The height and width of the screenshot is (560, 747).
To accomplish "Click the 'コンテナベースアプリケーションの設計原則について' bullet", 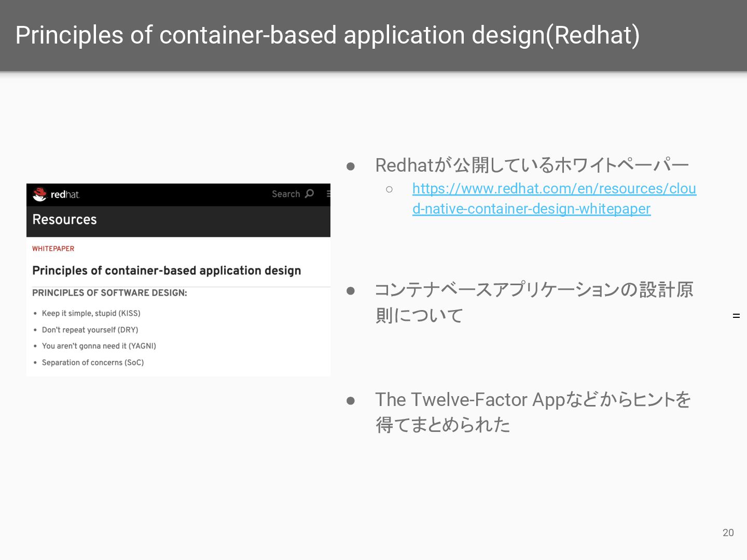I will (x=534, y=302).
